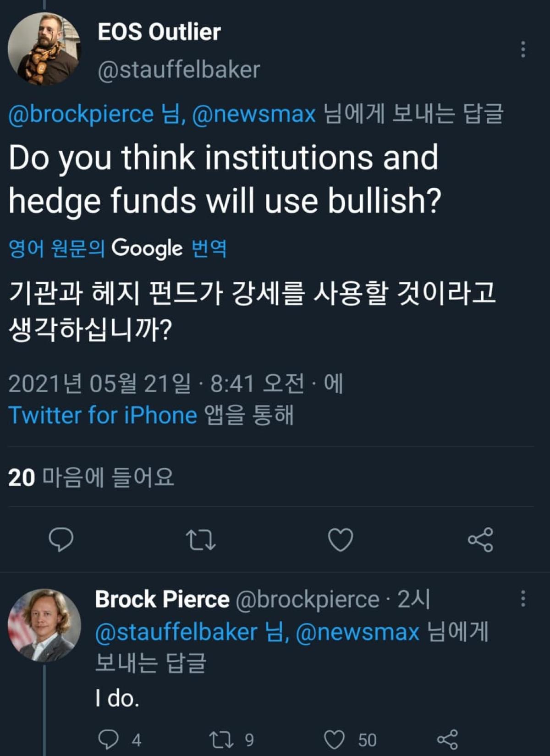Open @brockpierce mention link in header
The image size is (550, 756).
(x=81, y=114)
